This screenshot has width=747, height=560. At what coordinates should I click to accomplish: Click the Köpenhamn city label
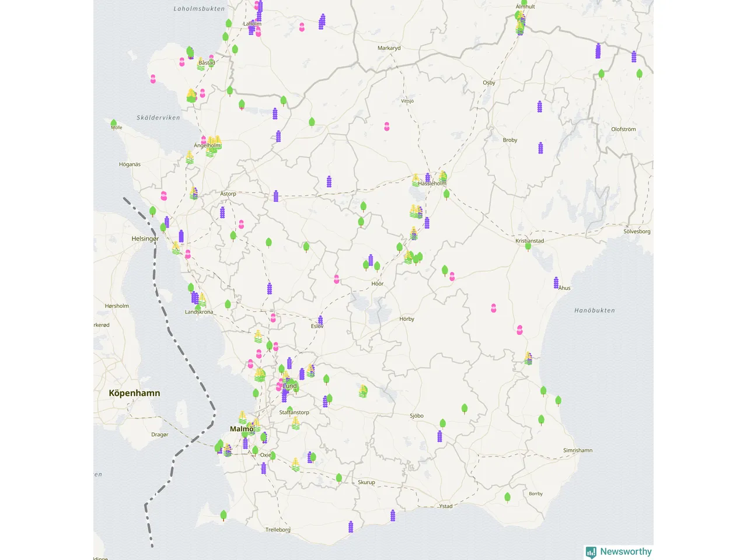point(134,393)
